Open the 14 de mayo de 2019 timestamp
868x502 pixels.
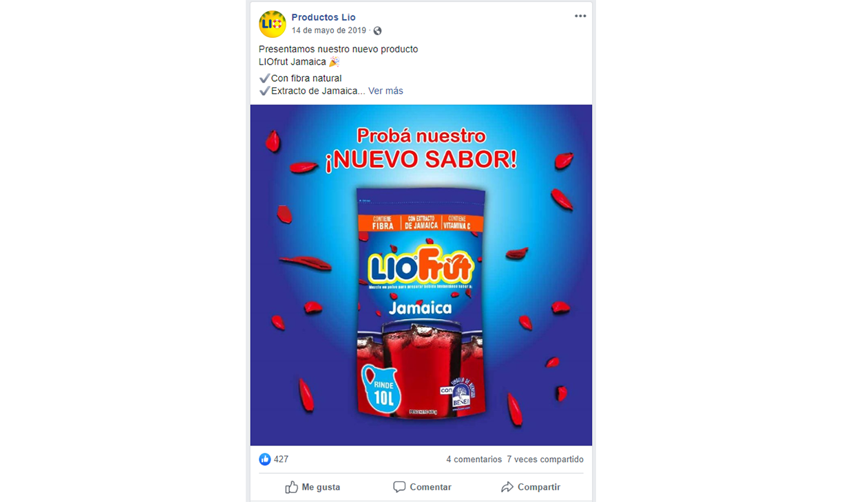pos(329,31)
